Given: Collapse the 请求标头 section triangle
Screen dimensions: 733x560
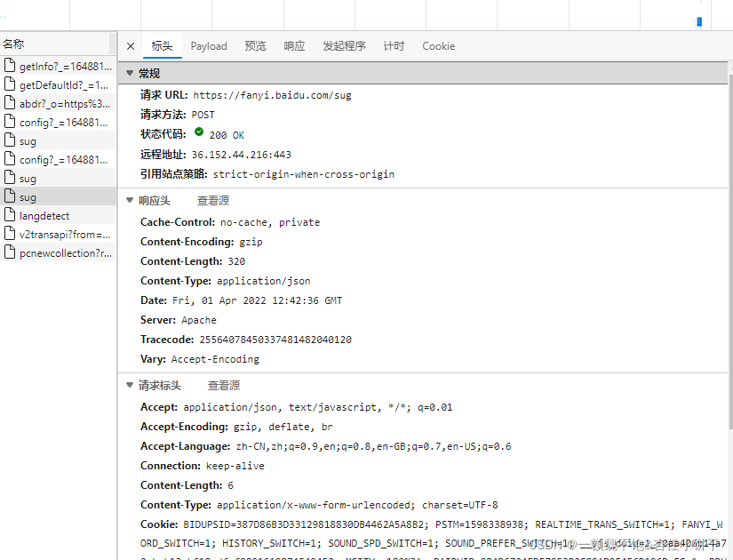Looking at the screenshot, I should (130, 385).
